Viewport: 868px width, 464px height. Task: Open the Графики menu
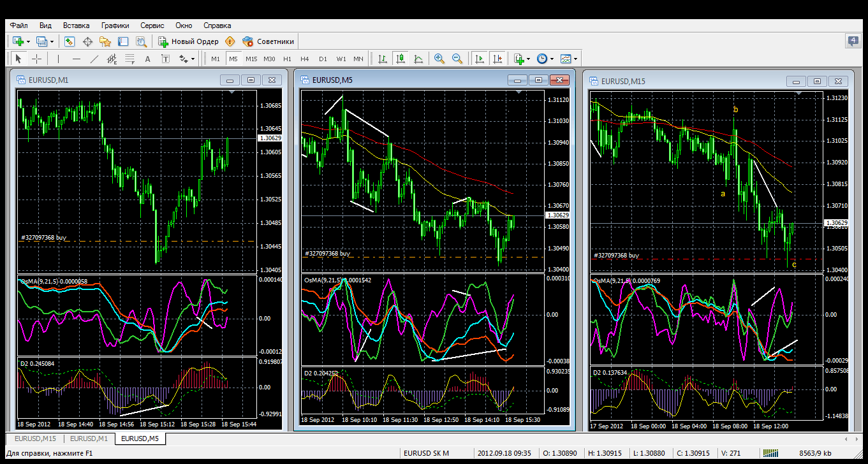115,25
